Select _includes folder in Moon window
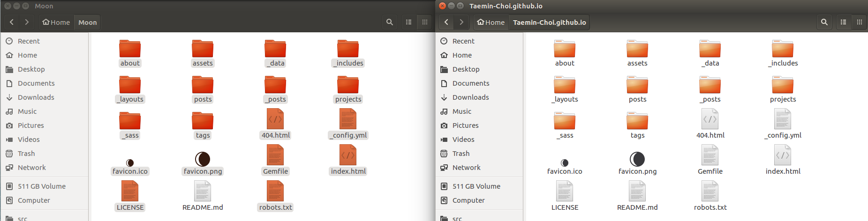This screenshot has height=221, width=868. click(348, 53)
